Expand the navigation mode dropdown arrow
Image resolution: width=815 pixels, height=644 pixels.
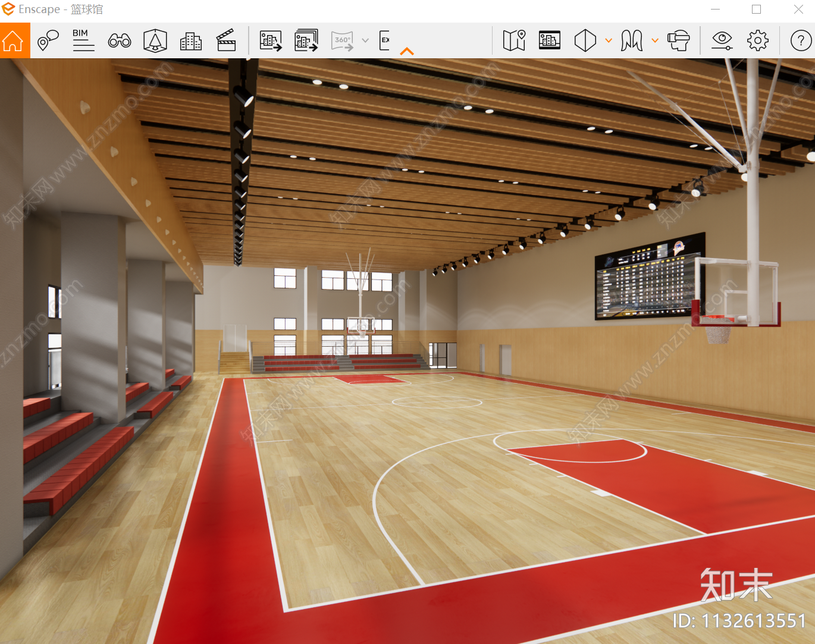coord(655,40)
